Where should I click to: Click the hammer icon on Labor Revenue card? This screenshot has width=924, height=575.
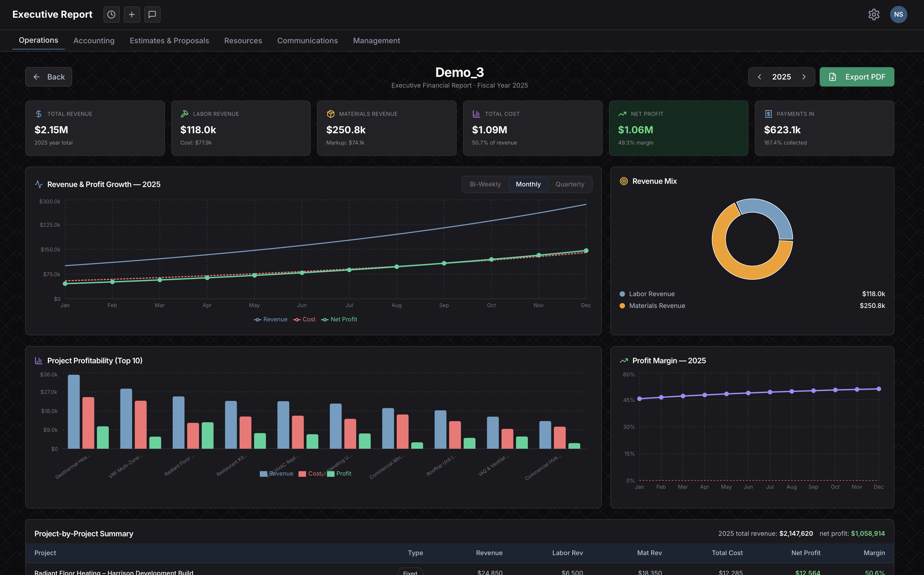[184, 114]
